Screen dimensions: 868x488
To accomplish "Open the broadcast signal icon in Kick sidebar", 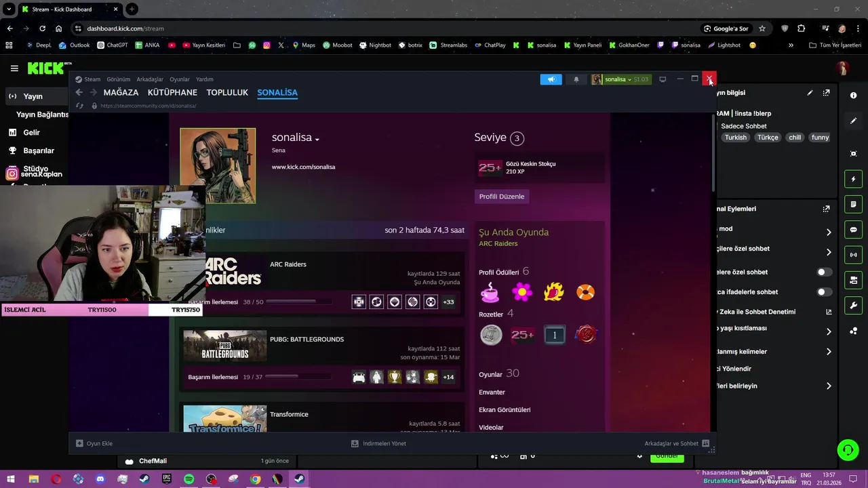I will pyautogui.click(x=853, y=255).
